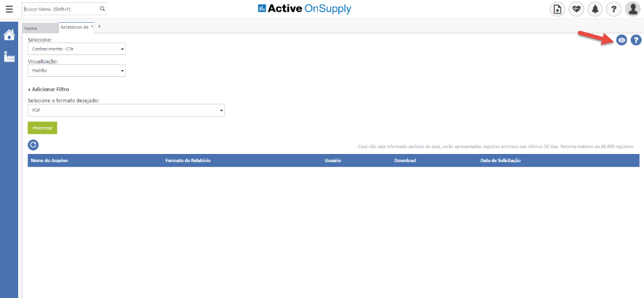644x298 pixels.
Task: Select the Relatórios de tab
Action: point(74,27)
